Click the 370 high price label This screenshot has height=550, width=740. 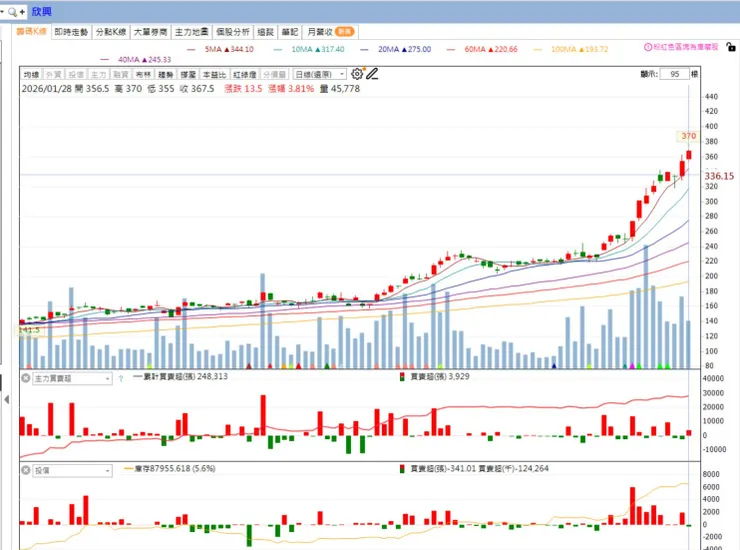click(689, 136)
